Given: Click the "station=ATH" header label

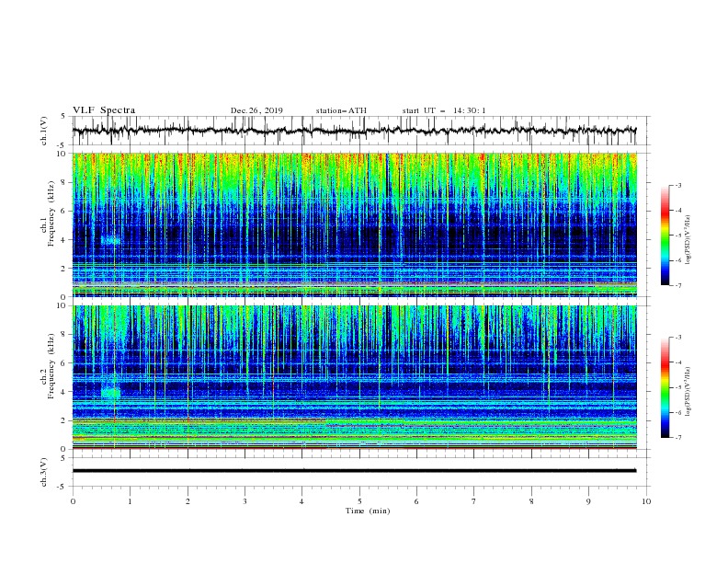Looking at the screenshot, I should tap(341, 110).
